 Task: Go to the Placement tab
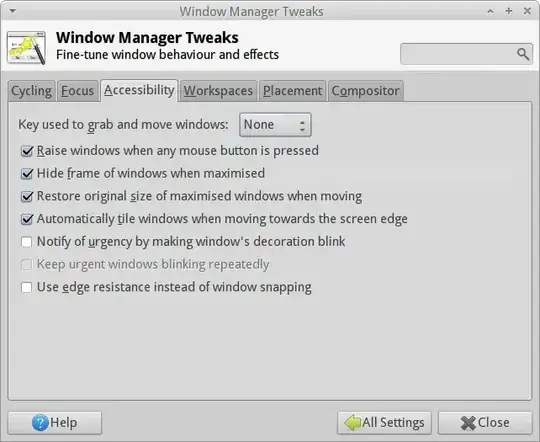(292, 91)
